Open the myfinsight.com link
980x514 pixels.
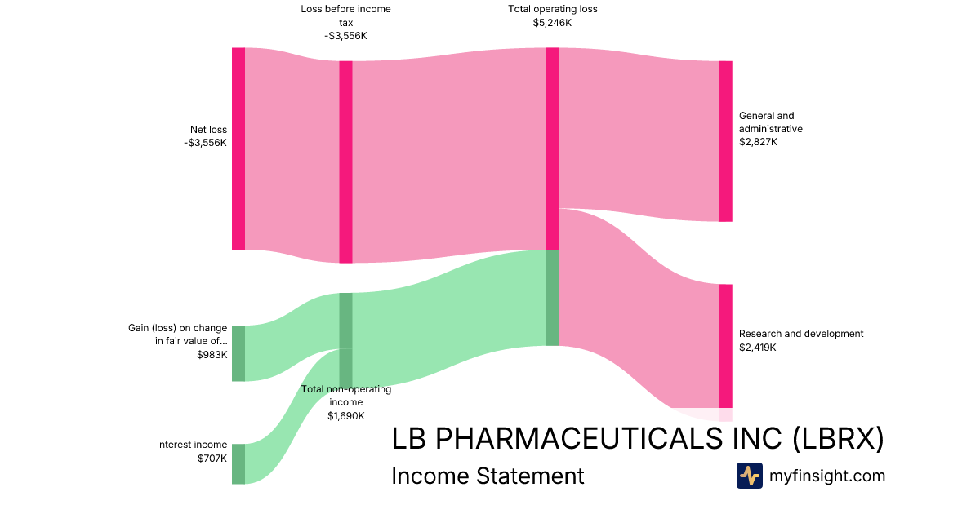(x=827, y=476)
